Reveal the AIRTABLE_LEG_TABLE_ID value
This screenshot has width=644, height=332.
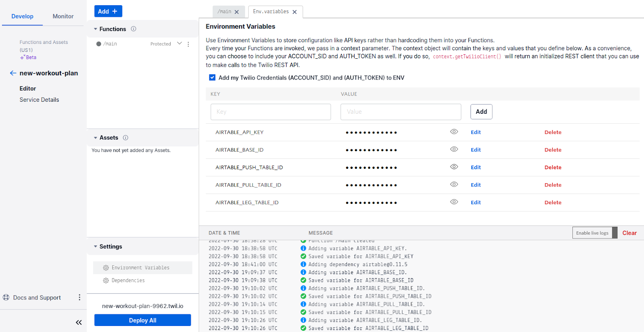point(454,202)
